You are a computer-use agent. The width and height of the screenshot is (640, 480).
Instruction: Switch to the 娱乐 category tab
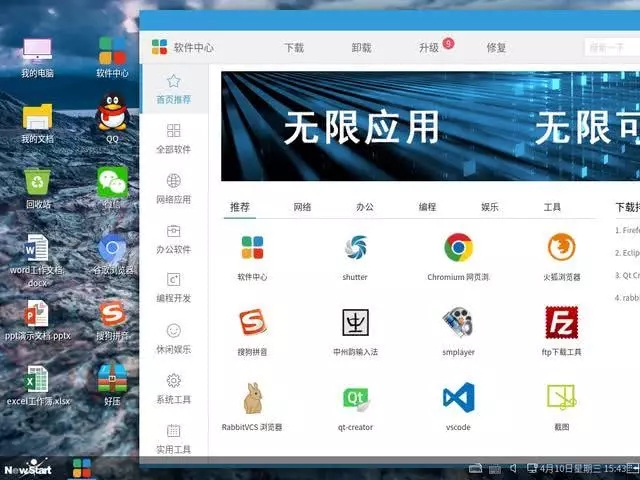[x=489, y=207]
